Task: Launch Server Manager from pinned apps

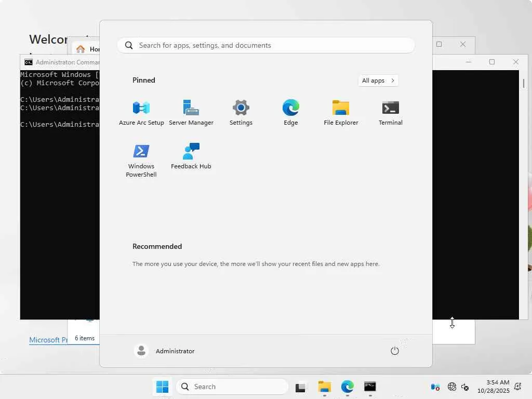Action: point(191,113)
